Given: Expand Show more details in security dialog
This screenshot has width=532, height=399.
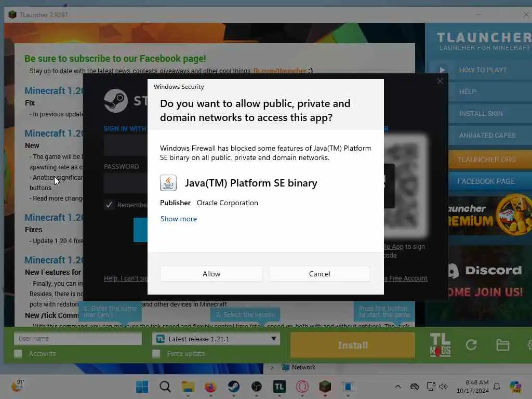Looking at the screenshot, I should click(179, 219).
